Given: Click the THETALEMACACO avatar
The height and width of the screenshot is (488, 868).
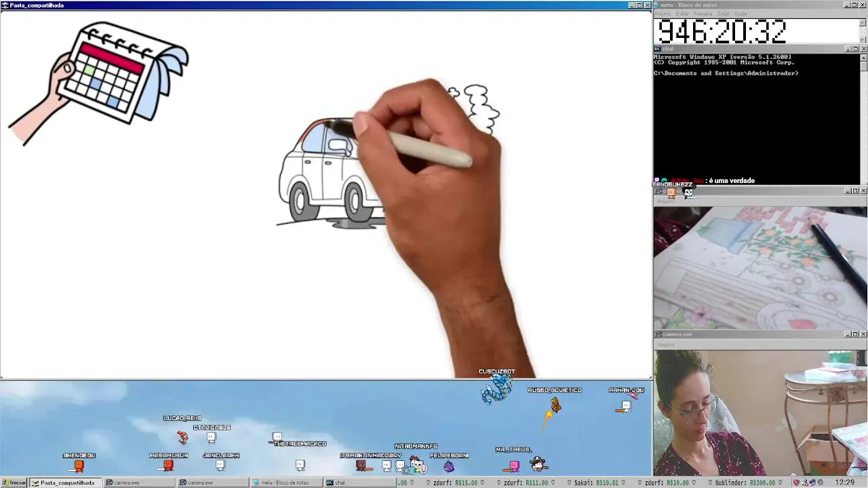Looking at the screenshot, I should tap(277, 437).
